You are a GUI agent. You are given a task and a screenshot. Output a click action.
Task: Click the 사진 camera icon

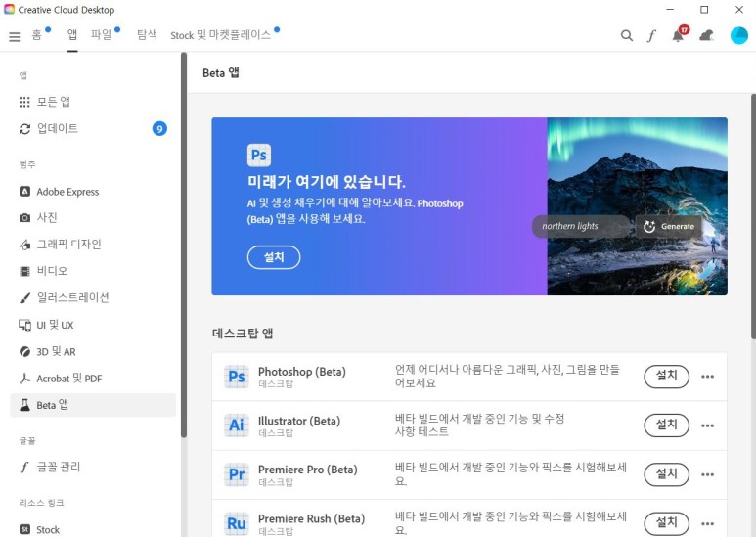(x=24, y=218)
